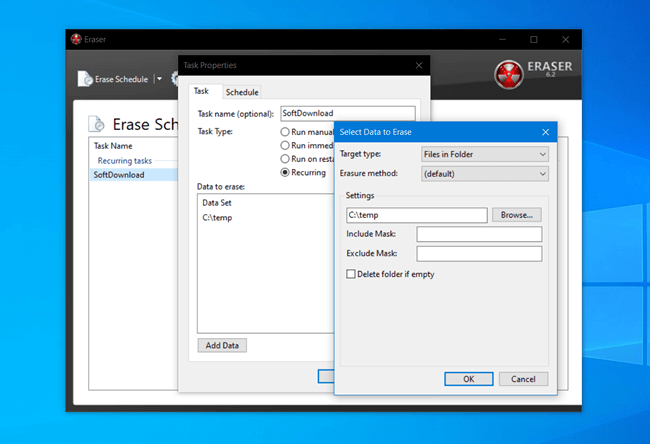Click the Browse button

(x=516, y=215)
